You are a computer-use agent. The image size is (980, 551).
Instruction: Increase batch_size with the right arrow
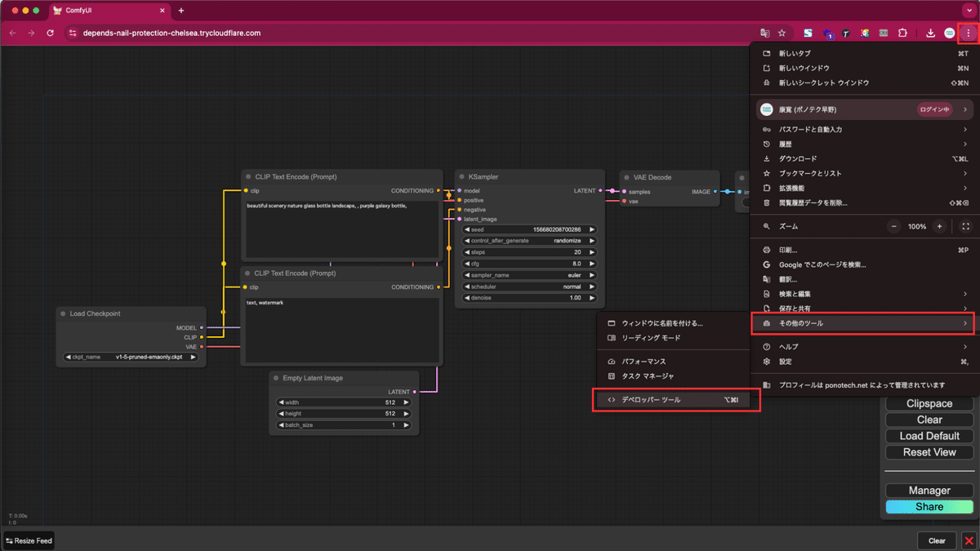(x=406, y=425)
